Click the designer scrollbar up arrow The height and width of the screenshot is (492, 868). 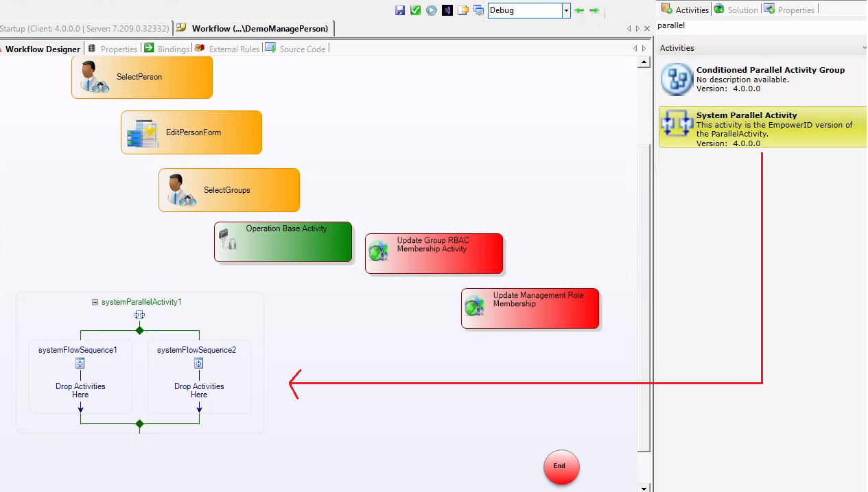point(644,62)
